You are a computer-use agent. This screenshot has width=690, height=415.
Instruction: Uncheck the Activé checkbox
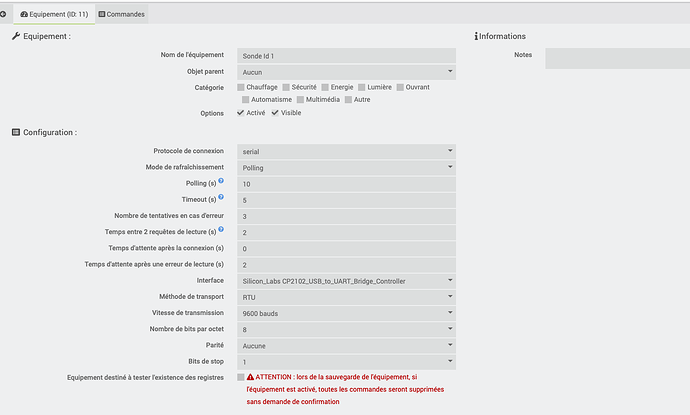click(241, 113)
